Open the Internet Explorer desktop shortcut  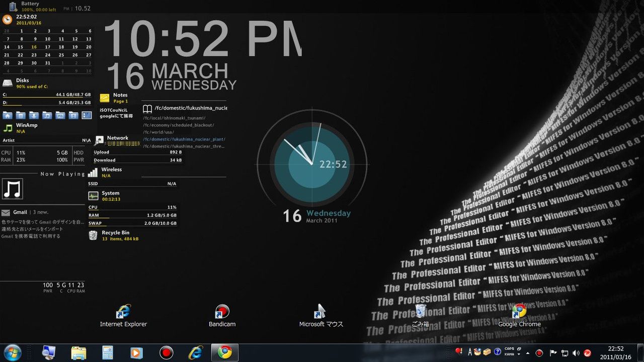[123, 316]
